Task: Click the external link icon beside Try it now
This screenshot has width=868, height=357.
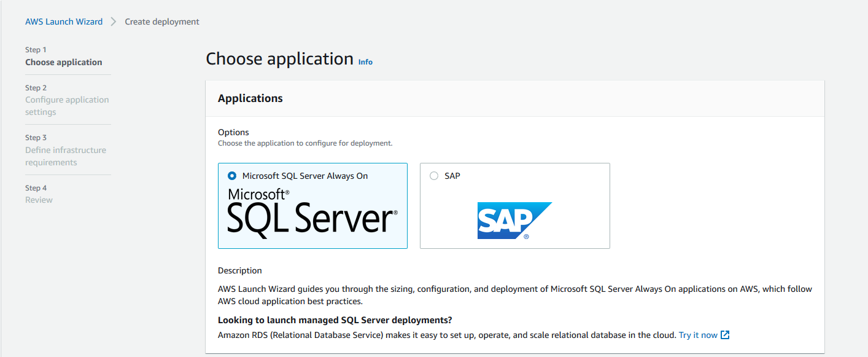Action: (x=725, y=335)
